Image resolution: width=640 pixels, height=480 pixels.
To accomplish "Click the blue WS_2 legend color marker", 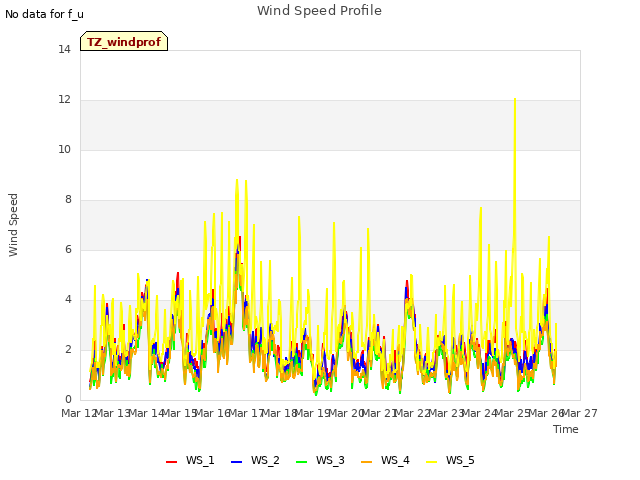I will pyautogui.click(x=236, y=462).
